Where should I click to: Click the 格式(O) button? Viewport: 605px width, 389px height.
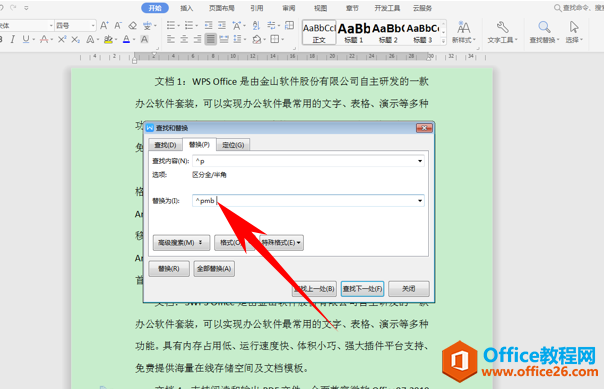pos(234,243)
